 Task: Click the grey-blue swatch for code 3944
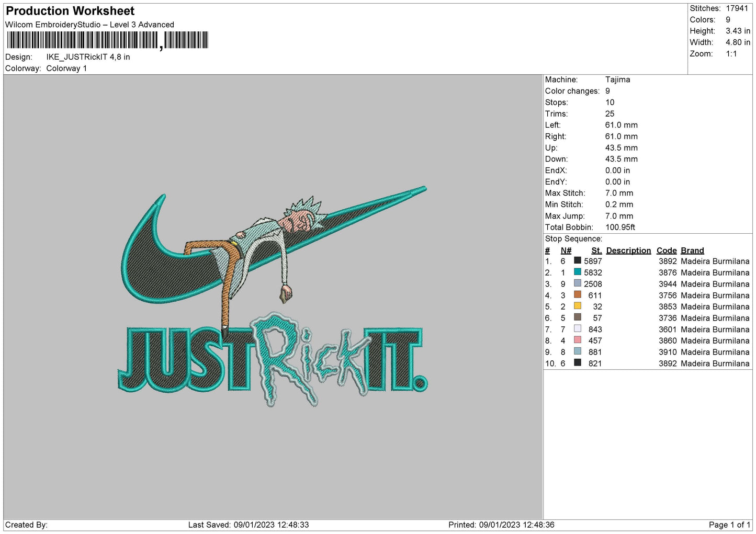577,283
